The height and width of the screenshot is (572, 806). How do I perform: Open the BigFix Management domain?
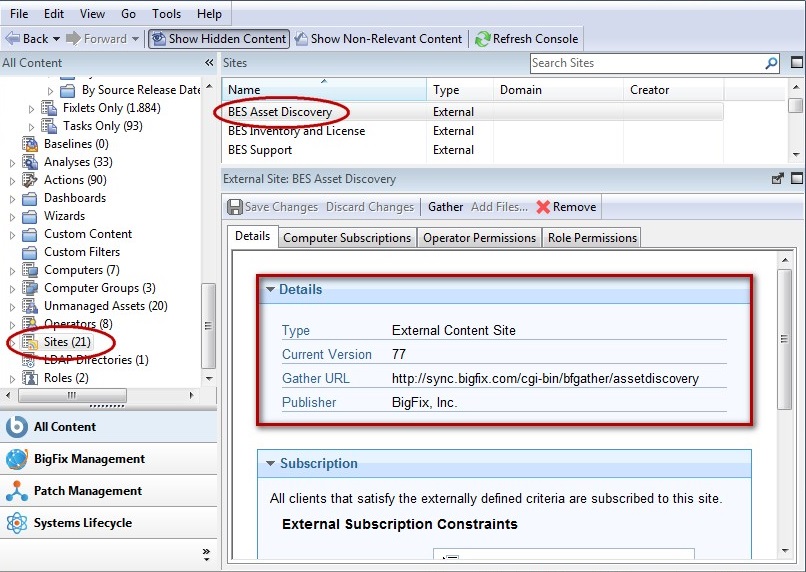click(108, 459)
